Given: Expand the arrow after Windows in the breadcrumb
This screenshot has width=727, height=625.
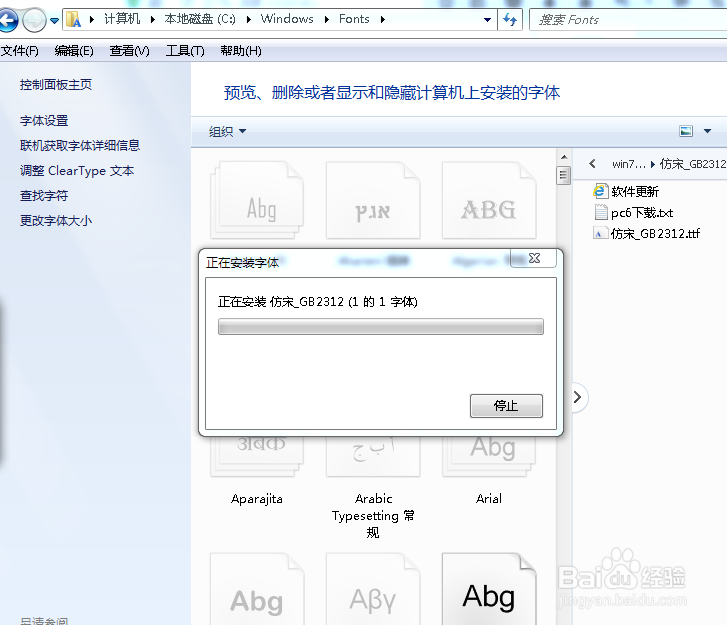Looking at the screenshot, I should click(x=326, y=19).
